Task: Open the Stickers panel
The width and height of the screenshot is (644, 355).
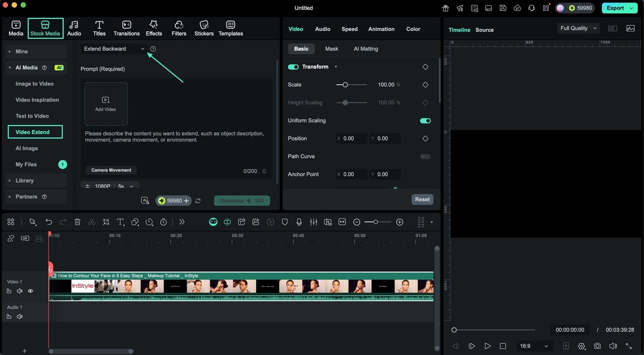Action: [204, 28]
